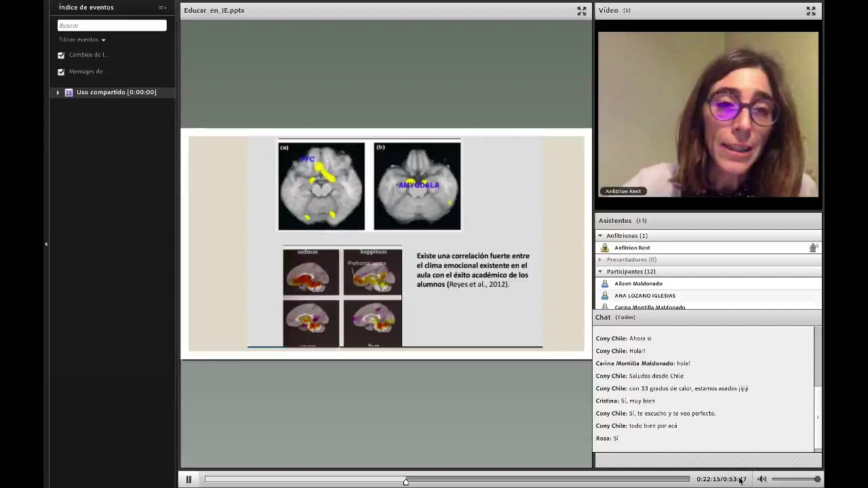Maximize the Educar_en_IE.pptx share pod
868x488 pixels.
coord(581,11)
